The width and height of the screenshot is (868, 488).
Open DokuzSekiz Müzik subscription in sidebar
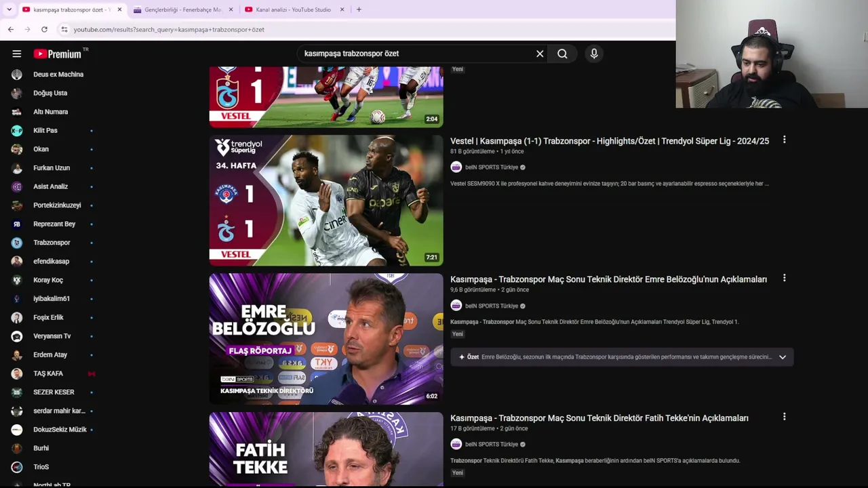coord(60,430)
